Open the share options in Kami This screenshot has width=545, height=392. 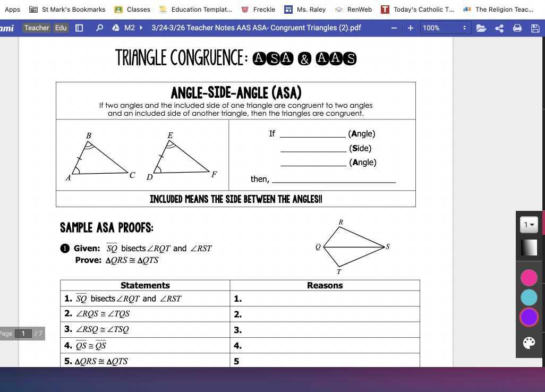499,28
